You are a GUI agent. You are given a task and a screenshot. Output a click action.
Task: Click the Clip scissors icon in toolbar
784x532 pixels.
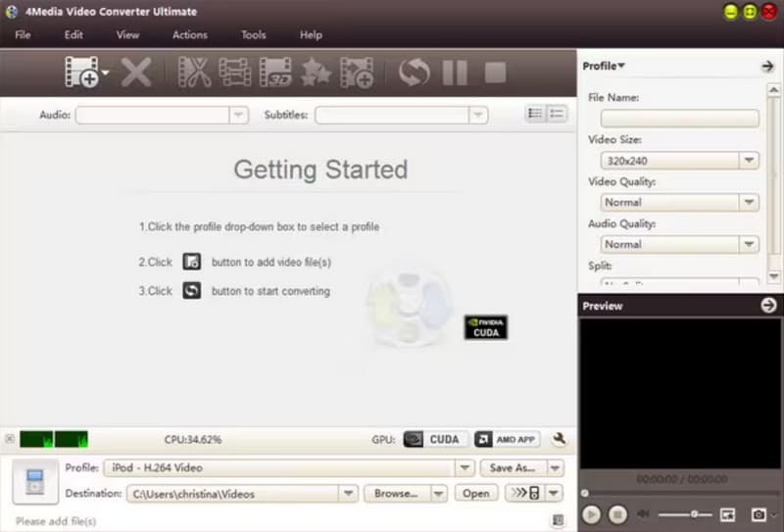click(x=195, y=73)
